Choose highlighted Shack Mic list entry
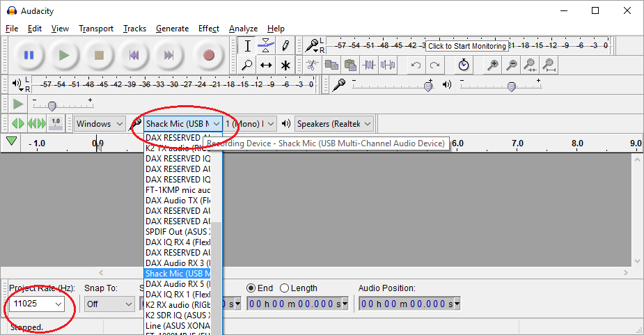 (178, 273)
